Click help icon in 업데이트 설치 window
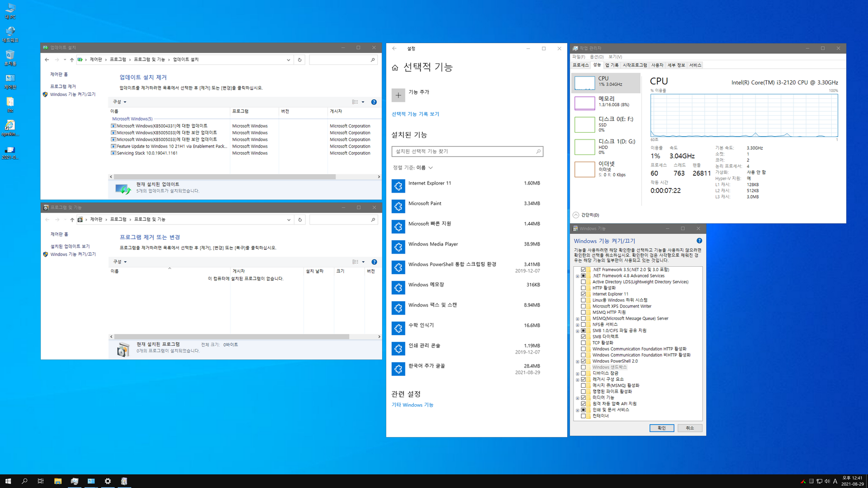Image resolution: width=868 pixels, height=488 pixels. click(373, 102)
